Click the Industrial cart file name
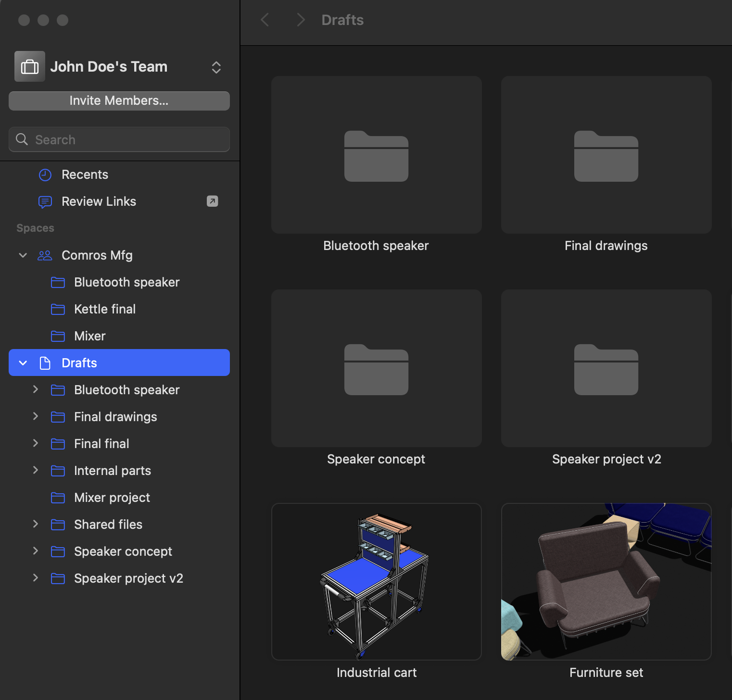This screenshot has width=732, height=700. pyautogui.click(x=377, y=673)
